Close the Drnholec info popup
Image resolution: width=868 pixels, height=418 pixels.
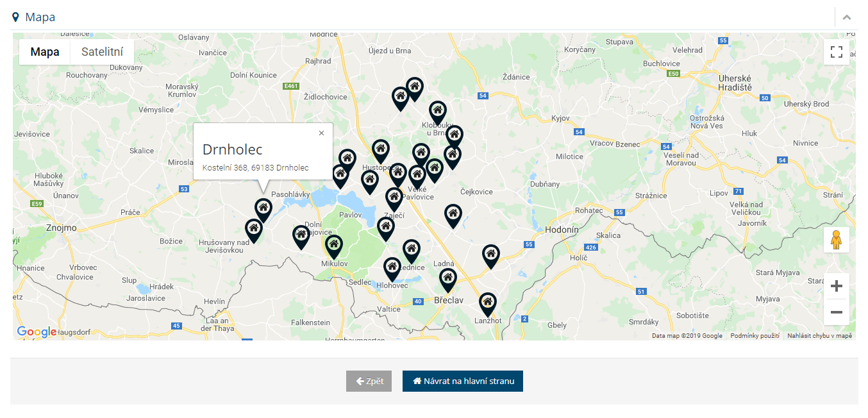pos(321,133)
